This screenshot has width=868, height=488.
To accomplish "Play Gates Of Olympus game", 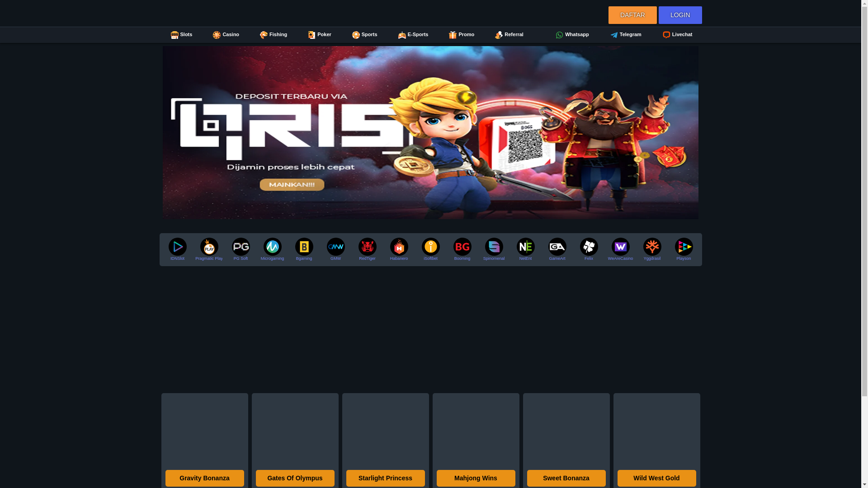I will point(295,478).
